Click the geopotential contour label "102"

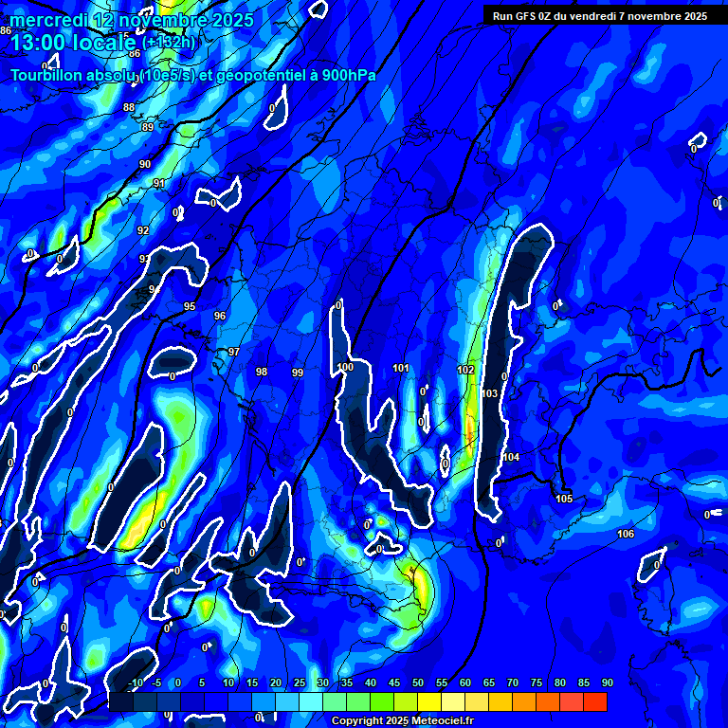click(465, 370)
